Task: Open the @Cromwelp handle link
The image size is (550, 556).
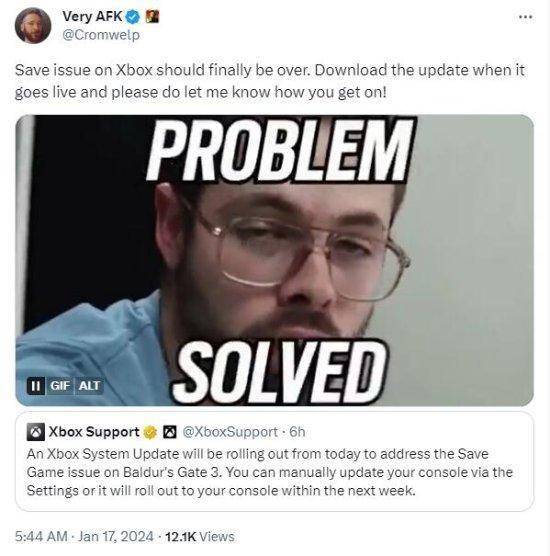Action: [x=101, y=35]
